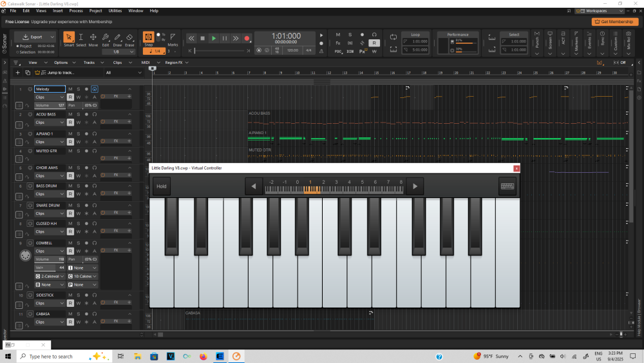
Task: Toggle global Solo in Mix module
Action: [350, 35]
